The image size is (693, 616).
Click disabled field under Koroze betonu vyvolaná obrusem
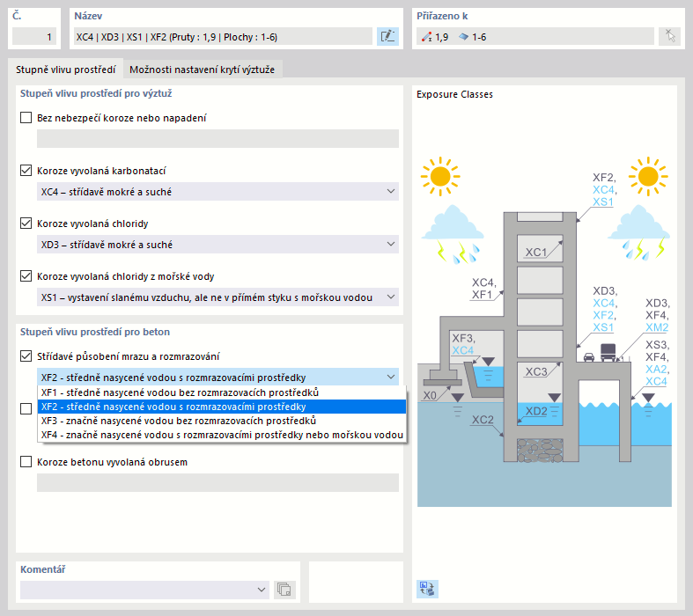217,482
